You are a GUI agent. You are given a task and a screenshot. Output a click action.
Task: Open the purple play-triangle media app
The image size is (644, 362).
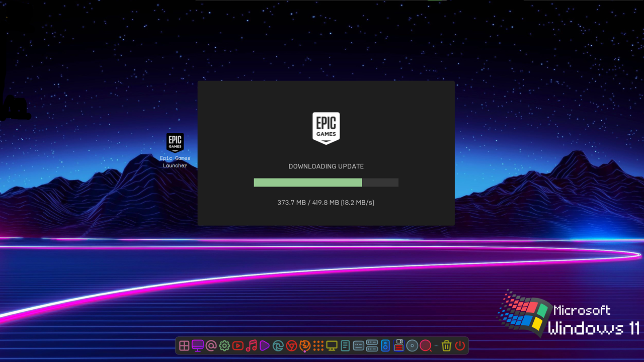265,346
